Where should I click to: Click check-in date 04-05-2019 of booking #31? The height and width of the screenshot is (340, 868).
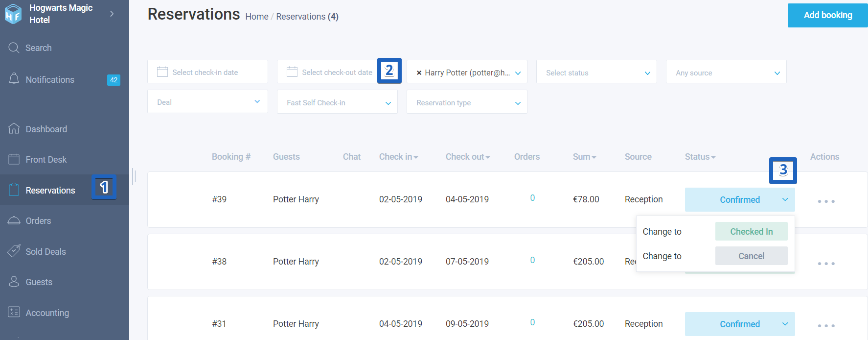point(401,324)
